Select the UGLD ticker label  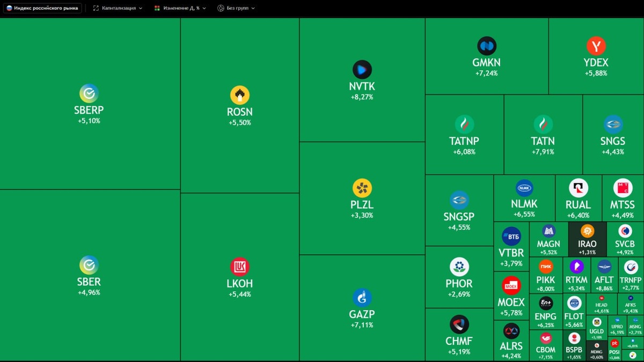point(596,331)
